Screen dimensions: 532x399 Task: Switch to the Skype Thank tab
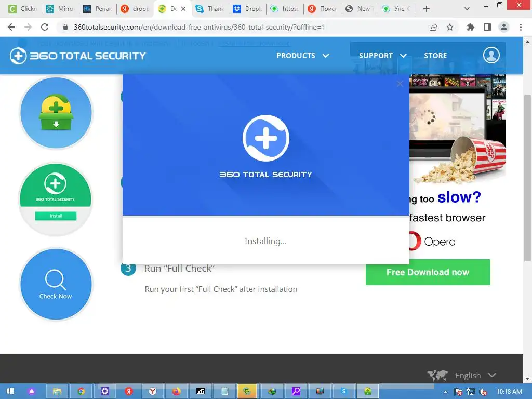[210, 9]
